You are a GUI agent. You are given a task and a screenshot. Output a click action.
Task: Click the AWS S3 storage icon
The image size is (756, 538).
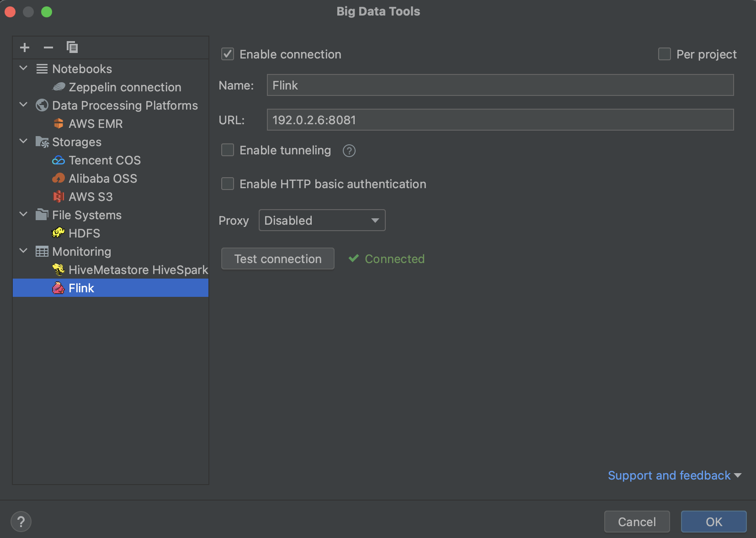click(59, 196)
